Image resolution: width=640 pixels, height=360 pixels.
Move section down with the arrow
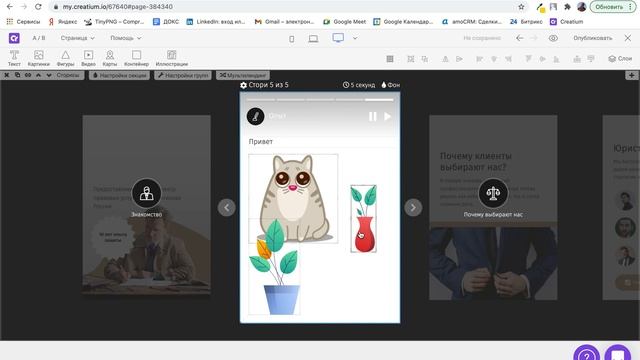coord(49,75)
